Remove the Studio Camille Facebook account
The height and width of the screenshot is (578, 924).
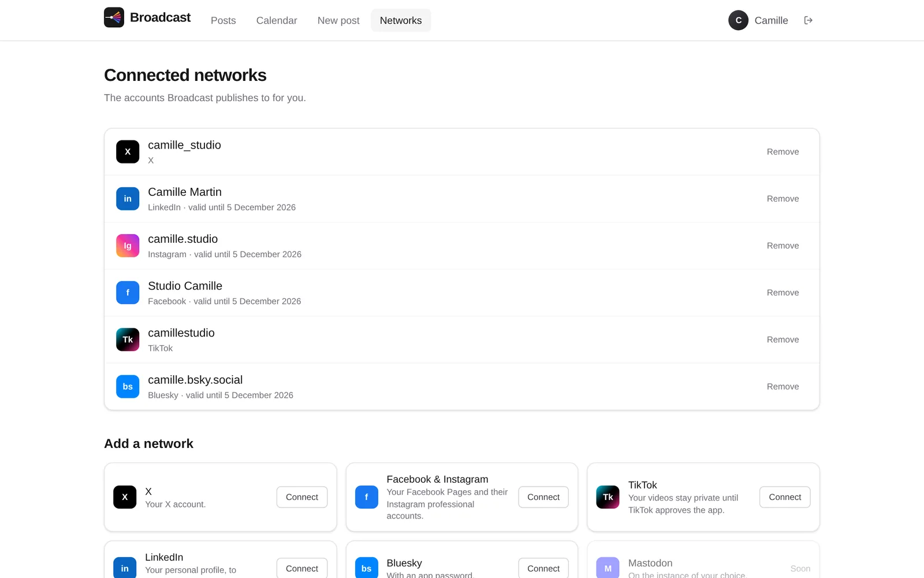pos(783,292)
